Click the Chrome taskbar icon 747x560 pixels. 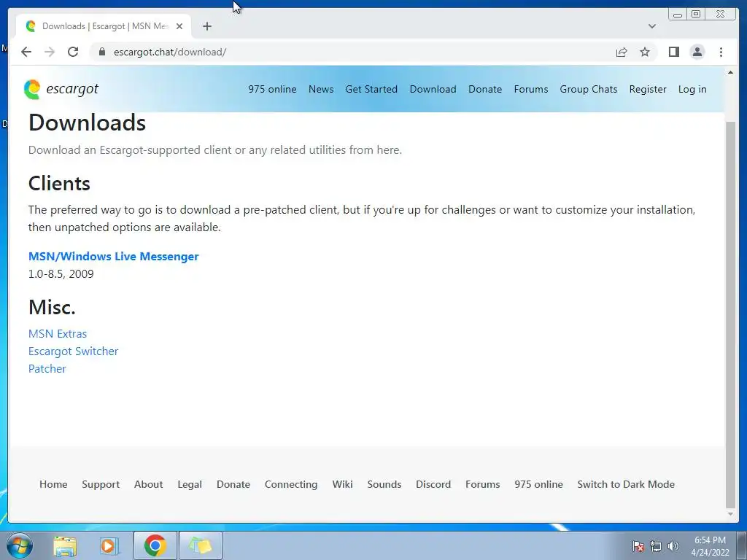(x=155, y=545)
